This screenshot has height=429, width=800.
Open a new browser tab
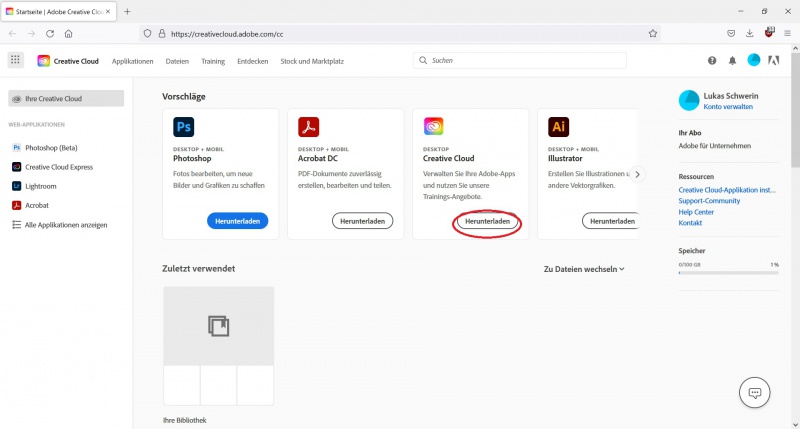coord(128,11)
